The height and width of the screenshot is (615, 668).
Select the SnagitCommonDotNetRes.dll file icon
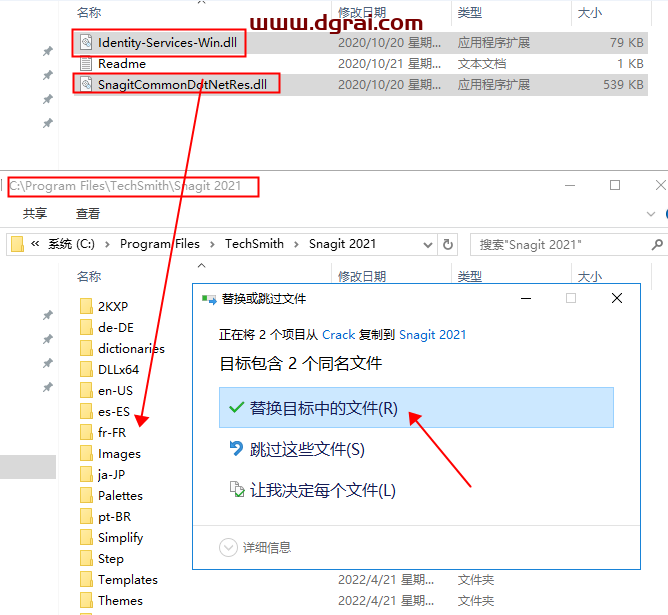tap(86, 84)
